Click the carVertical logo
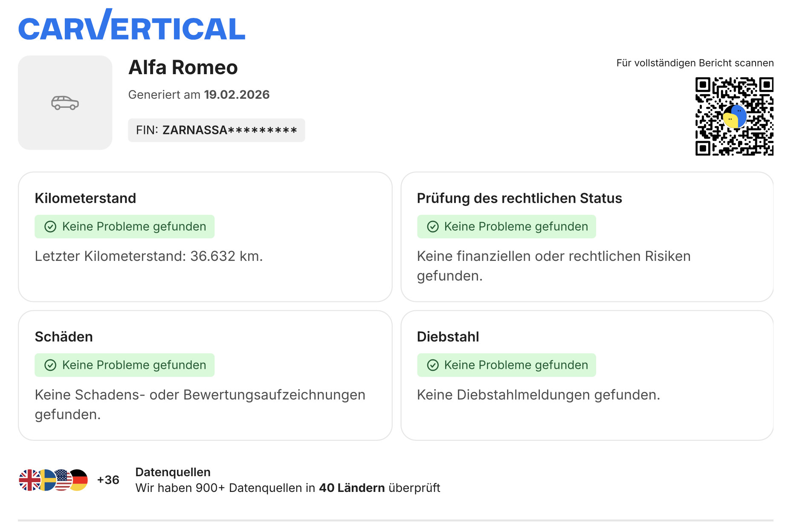The height and width of the screenshot is (532, 788). tap(131, 26)
